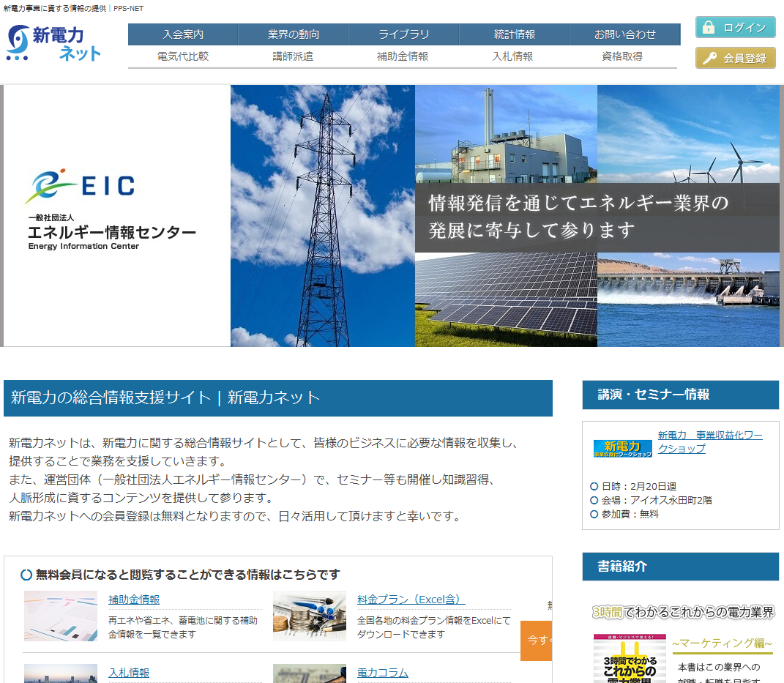The image size is (784, 683).
Task: Open the 料金プラン（Excel含） link
Action: pos(411,600)
